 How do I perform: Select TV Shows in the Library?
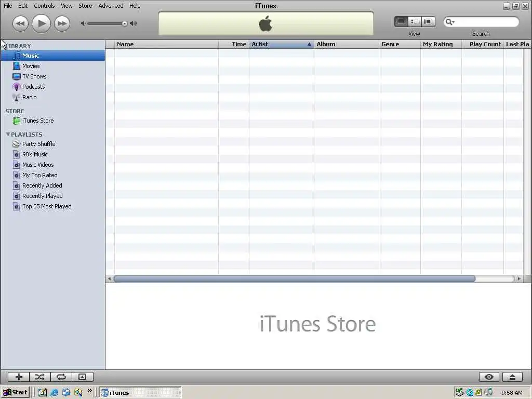click(53, 76)
